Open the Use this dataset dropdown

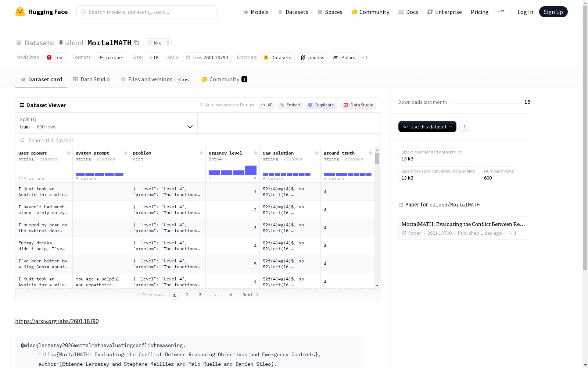[x=427, y=127]
